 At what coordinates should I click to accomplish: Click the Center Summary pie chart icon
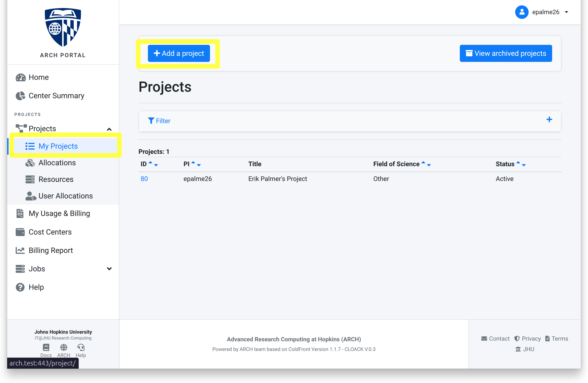21,96
